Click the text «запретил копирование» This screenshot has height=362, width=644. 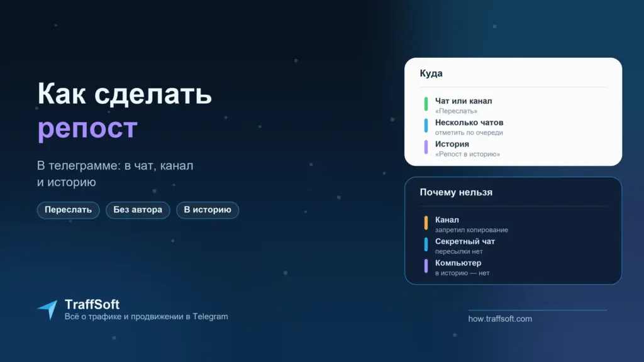click(472, 230)
